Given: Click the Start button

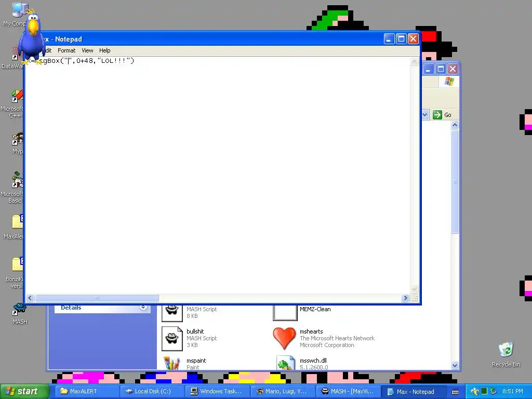Looking at the screenshot, I should click(24, 391).
